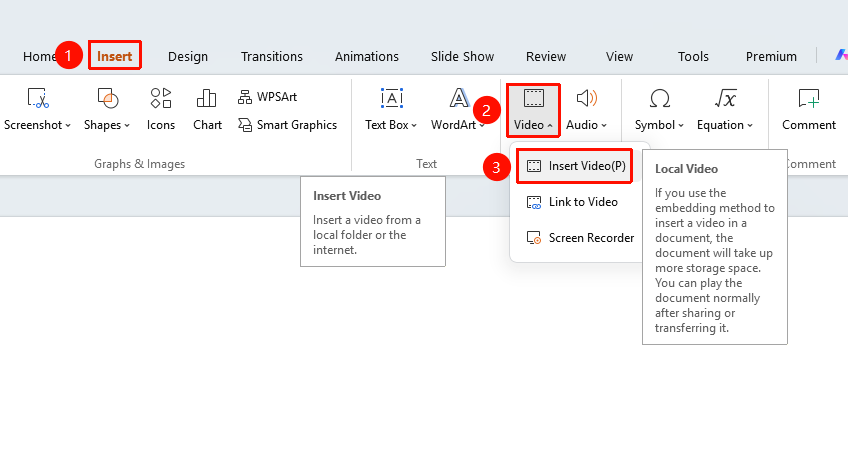
Task: Launch Screen Recorder from the menu
Action: [x=579, y=238]
